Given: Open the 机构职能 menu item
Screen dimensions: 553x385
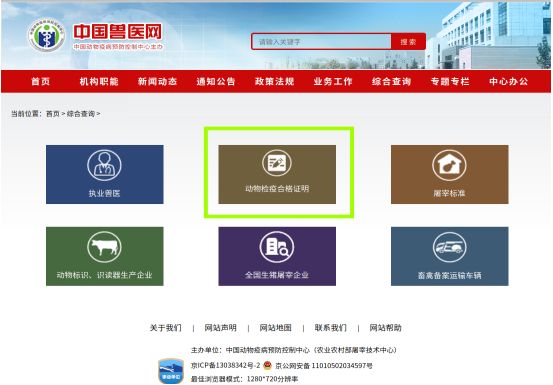Looking at the screenshot, I should 99,81.
